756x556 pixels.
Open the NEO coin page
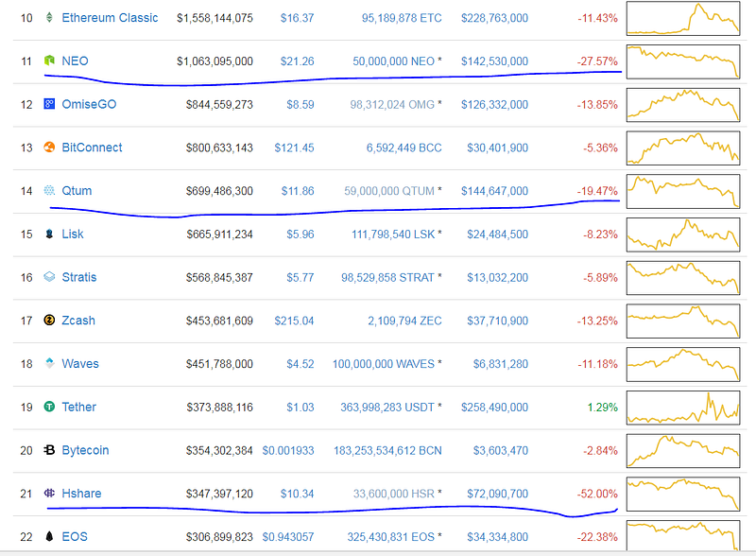76,61
